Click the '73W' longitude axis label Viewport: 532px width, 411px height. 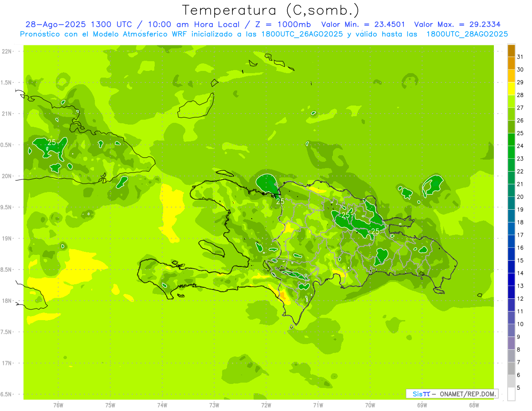click(x=214, y=405)
